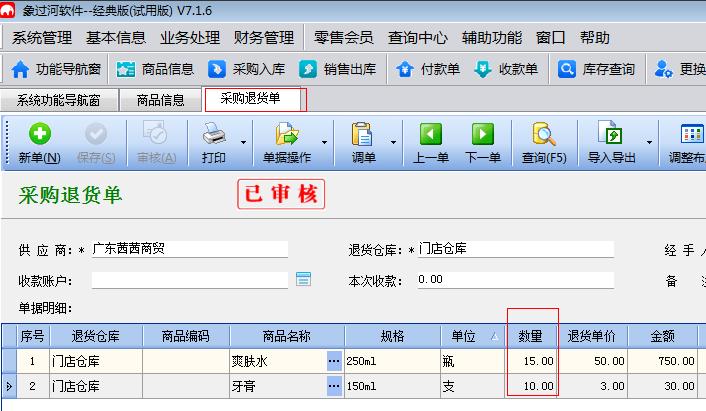The width and height of the screenshot is (706, 411).
Task: Click the 退货仓库 column header
Action: click(95, 336)
